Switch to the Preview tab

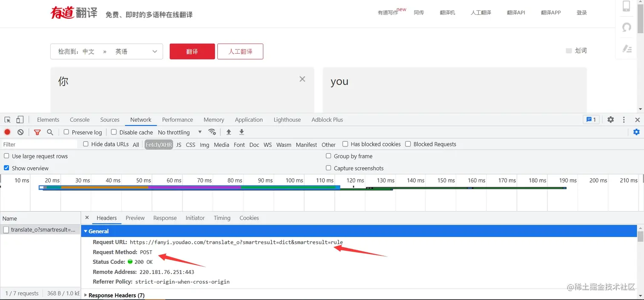click(135, 218)
